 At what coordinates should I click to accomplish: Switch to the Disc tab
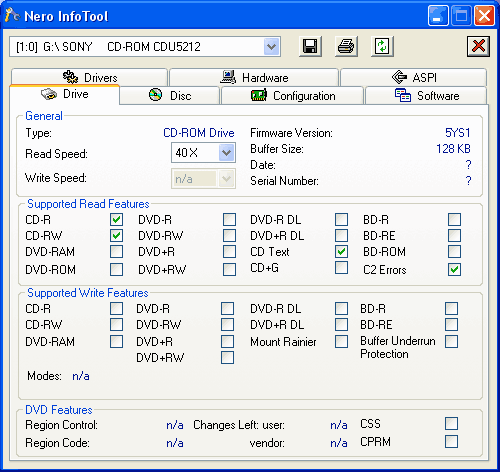170,96
